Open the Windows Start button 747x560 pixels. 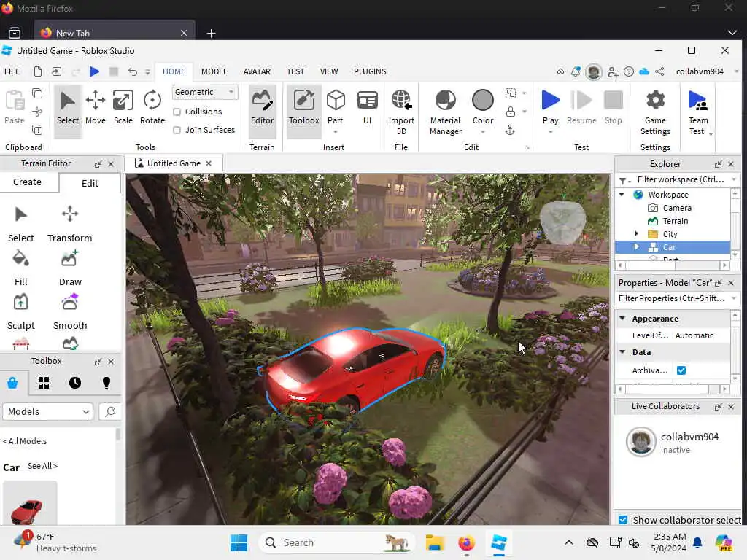click(x=239, y=542)
